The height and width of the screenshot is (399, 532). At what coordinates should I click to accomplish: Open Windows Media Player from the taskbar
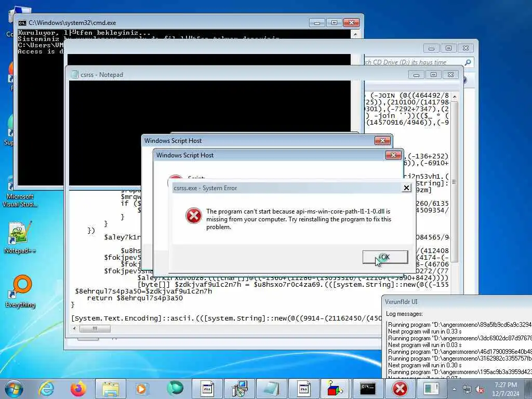click(142, 389)
